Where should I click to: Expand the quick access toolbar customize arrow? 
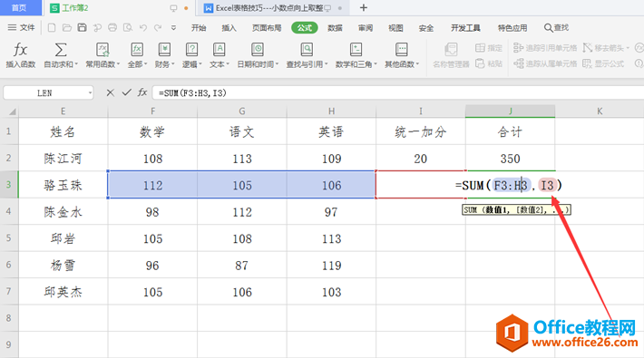pos(174,28)
